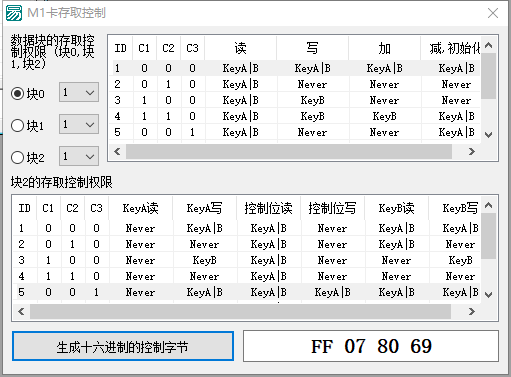Click up arrow of bottom table vertical scrollbar
The height and width of the screenshot is (377, 511).
489,205
